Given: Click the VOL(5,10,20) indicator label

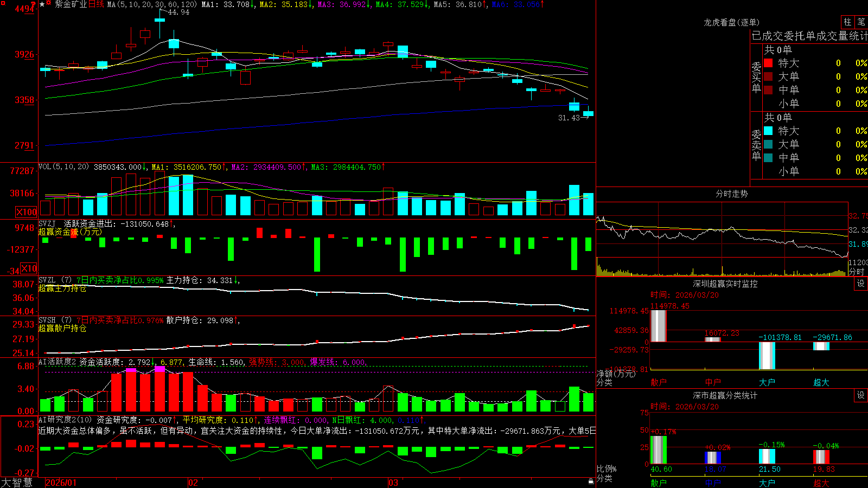Looking at the screenshot, I should click(x=63, y=167).
